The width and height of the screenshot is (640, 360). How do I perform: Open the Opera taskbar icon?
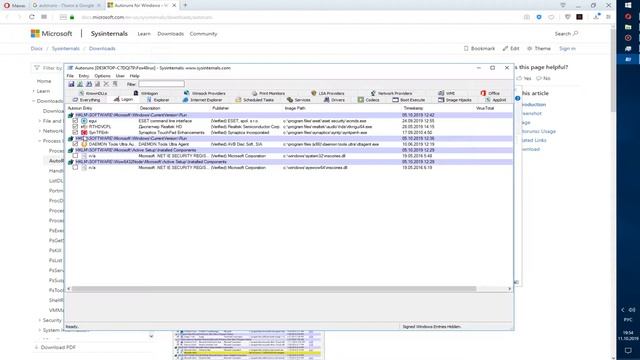pyautogui.click(x=628, y=16)
